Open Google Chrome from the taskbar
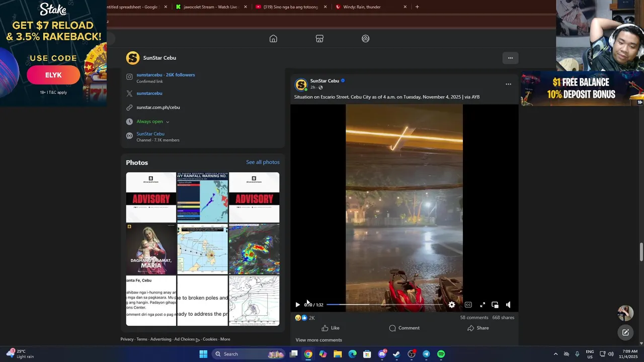Image resolution: width=644 pixels, height=362 pixels. 308,354
